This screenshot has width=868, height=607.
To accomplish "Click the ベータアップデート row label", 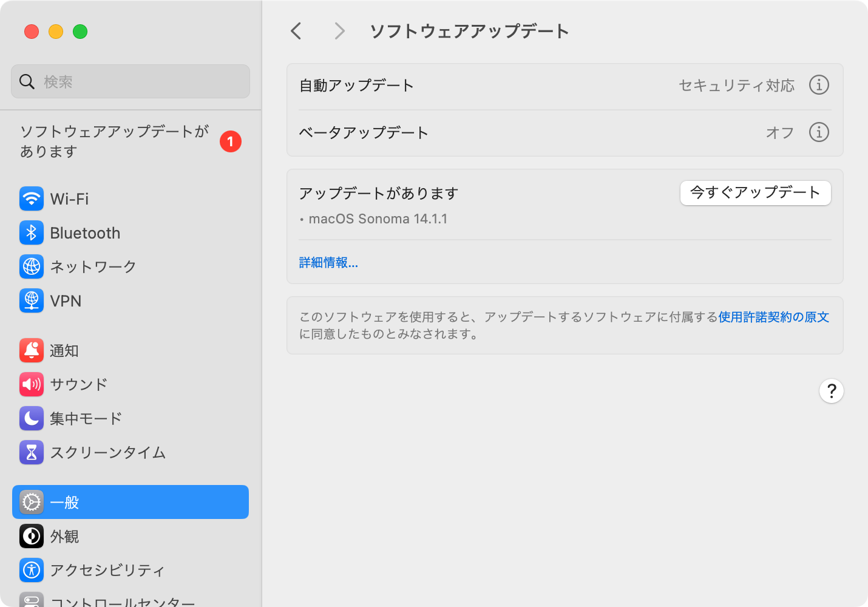I will (x=364, y=132).
